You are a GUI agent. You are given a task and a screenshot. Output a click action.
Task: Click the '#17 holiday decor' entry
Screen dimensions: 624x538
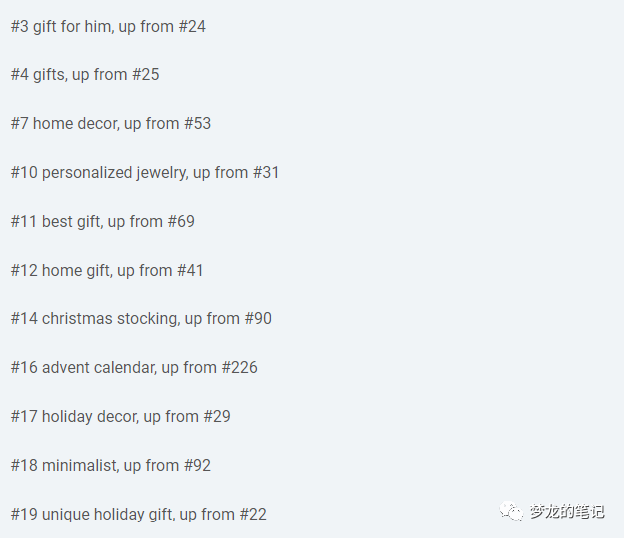click(121, 417)
